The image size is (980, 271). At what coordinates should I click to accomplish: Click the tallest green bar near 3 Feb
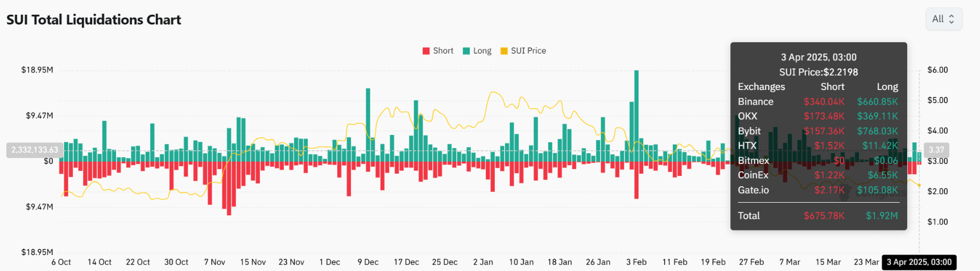pyautogui.click(x=636, y=114)
